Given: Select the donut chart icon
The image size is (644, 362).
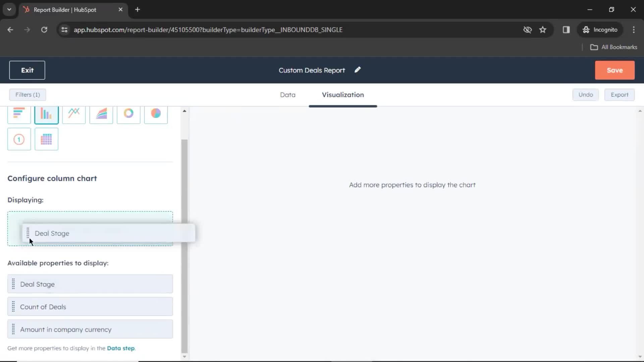Looking at the screenshot, I should [x=128, y=114].
